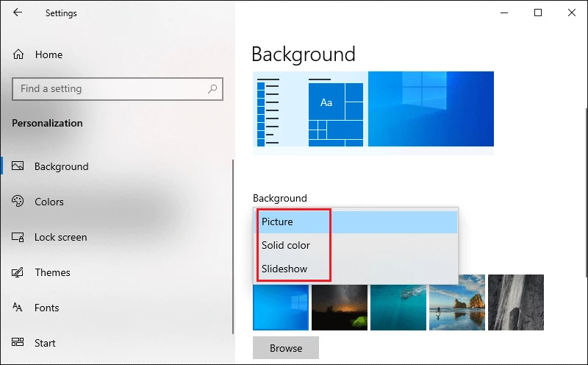Click the back arrow in Settings
This screenshot has width=588, height=365.
click(x=18, y=13)
